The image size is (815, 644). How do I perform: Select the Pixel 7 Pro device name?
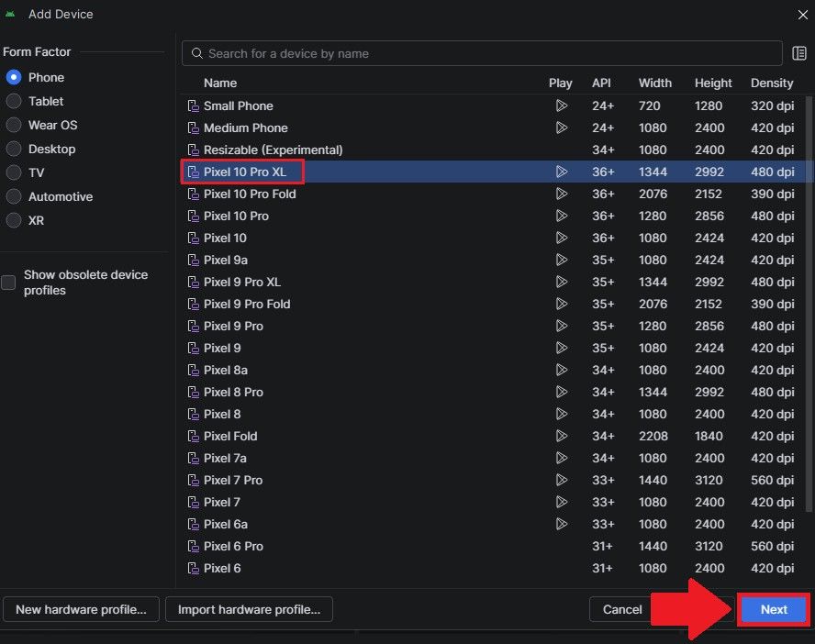pos(233,481)
